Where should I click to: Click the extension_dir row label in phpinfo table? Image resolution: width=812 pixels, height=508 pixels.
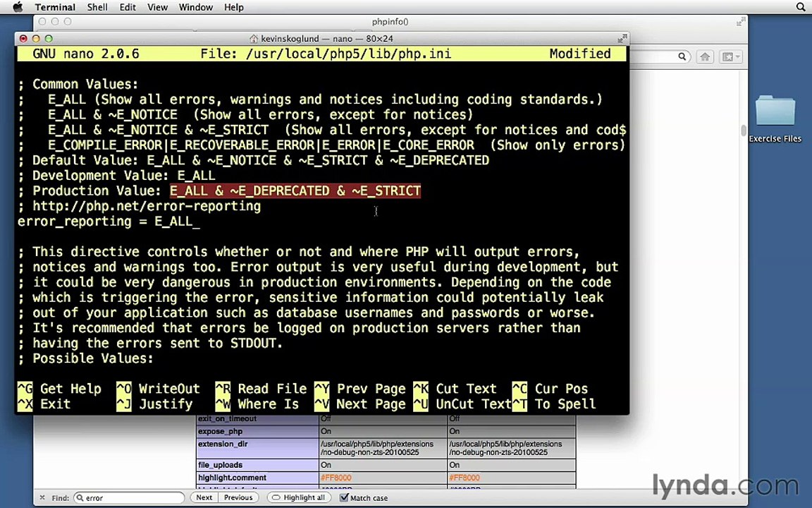click(223, 445)
